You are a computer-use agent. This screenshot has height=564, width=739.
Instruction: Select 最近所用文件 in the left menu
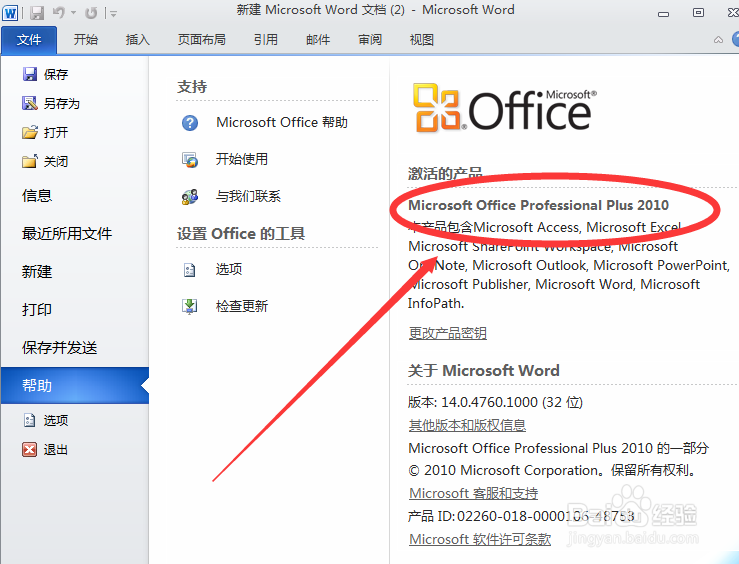point(67,234)
